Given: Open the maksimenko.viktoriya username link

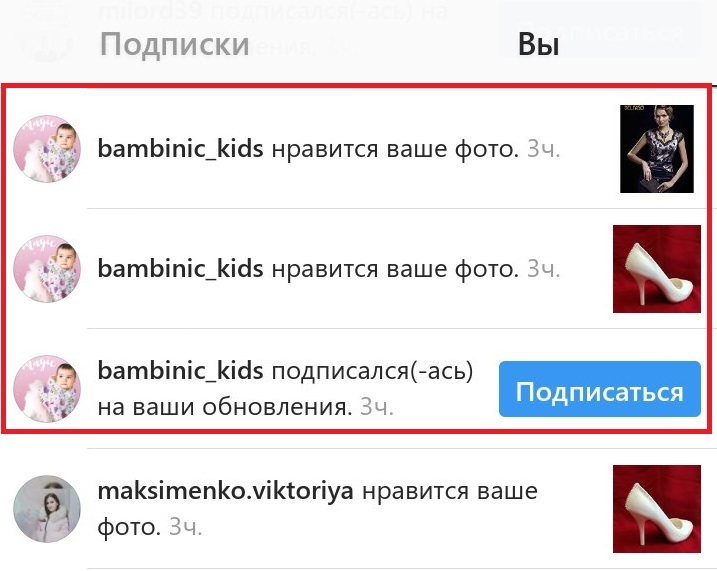Looking at the screenshot, I should 225,491.
